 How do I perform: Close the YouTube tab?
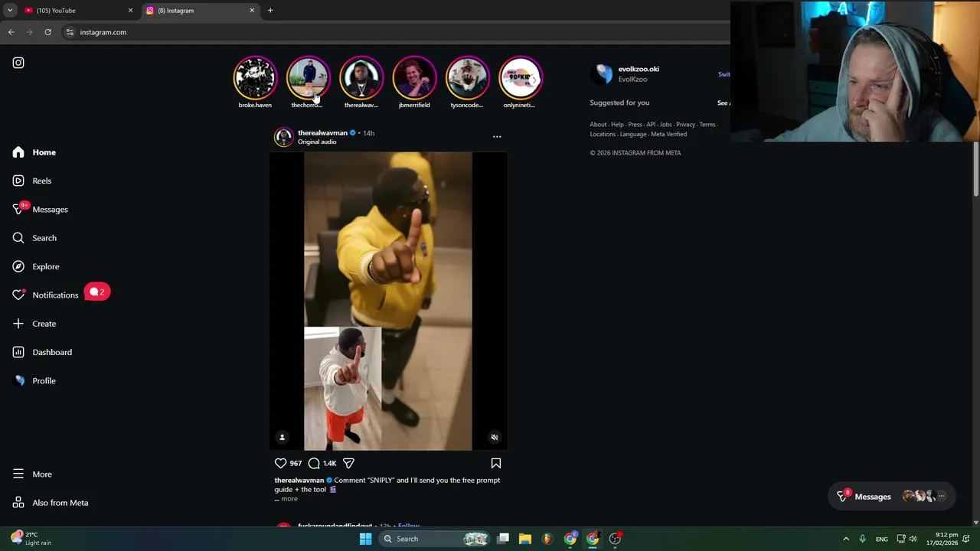[x=130, y=11]
